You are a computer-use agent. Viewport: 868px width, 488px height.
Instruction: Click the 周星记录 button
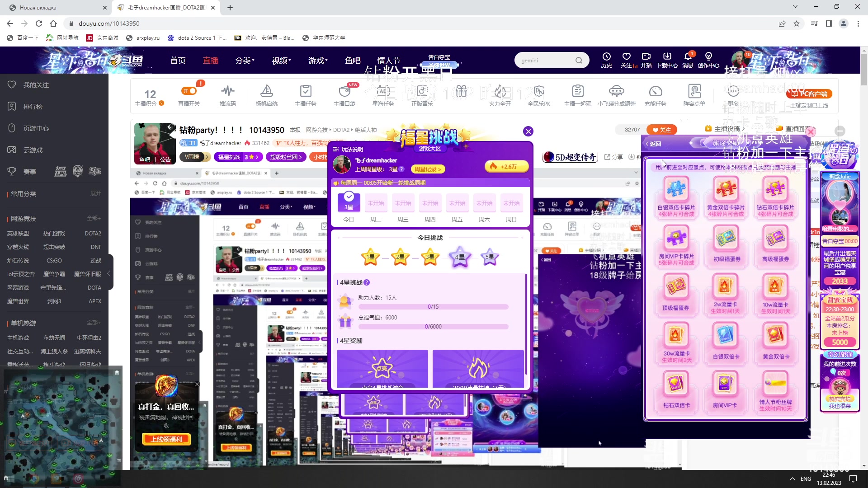(x=428, y=169)
